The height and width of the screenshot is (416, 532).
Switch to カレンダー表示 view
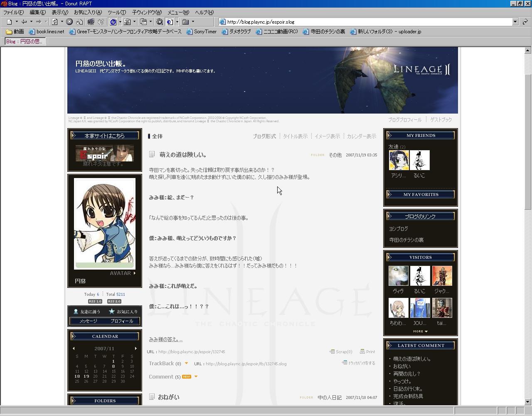pyautogui.click(x=361, y=136)
